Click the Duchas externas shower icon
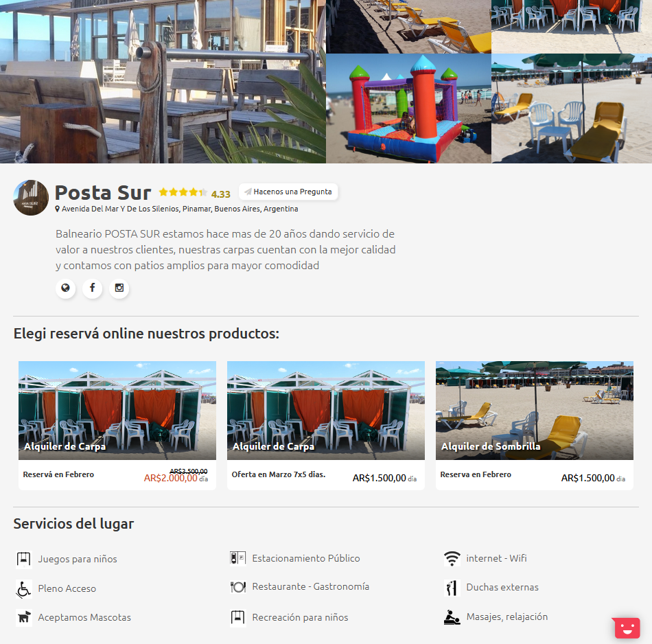652x644 pixels. coord(452,588)
